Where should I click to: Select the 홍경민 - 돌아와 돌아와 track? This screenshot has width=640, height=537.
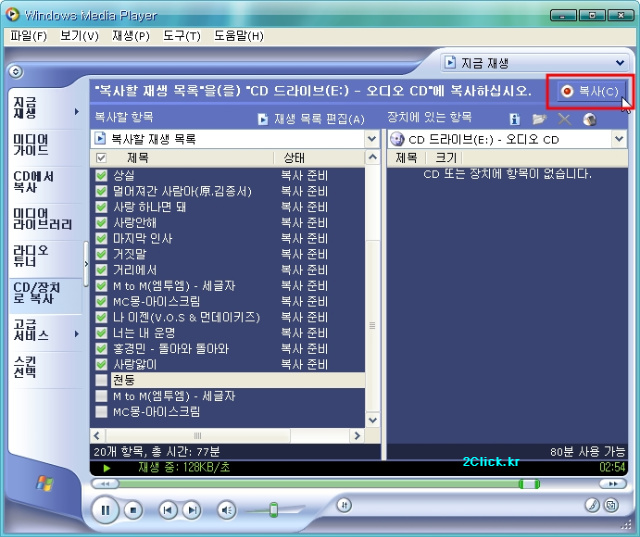coord(171,349)
